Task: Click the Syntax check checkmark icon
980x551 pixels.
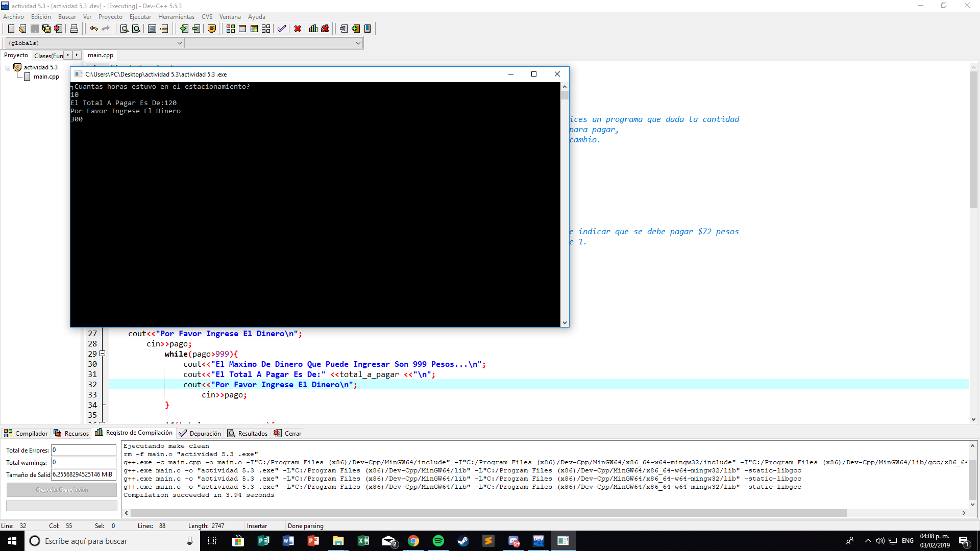Action: 282,29
